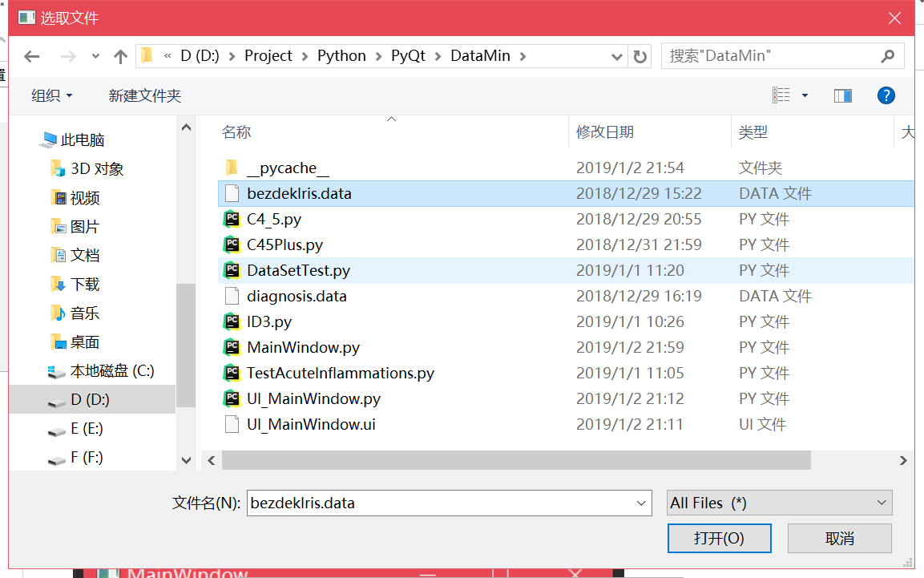The height and width of the screenshot is (578, 924).
Task: Sort files by 修改日期 column header
Action: tap(605, 132)
